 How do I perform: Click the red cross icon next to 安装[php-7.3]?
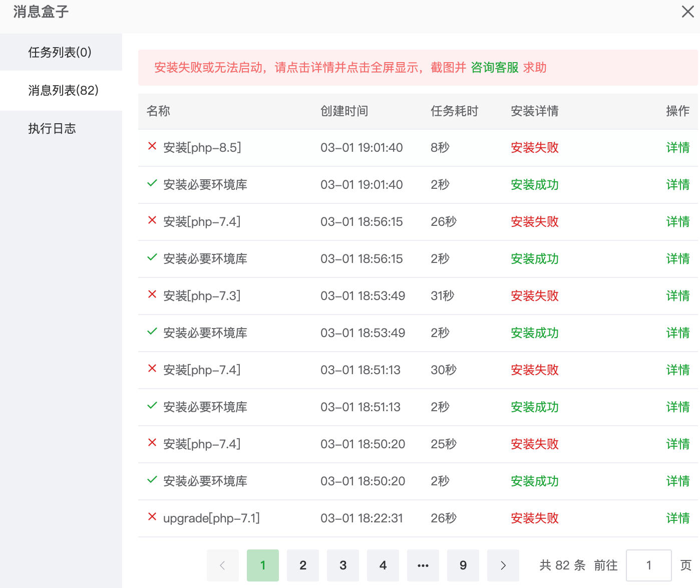coord(152,295)
